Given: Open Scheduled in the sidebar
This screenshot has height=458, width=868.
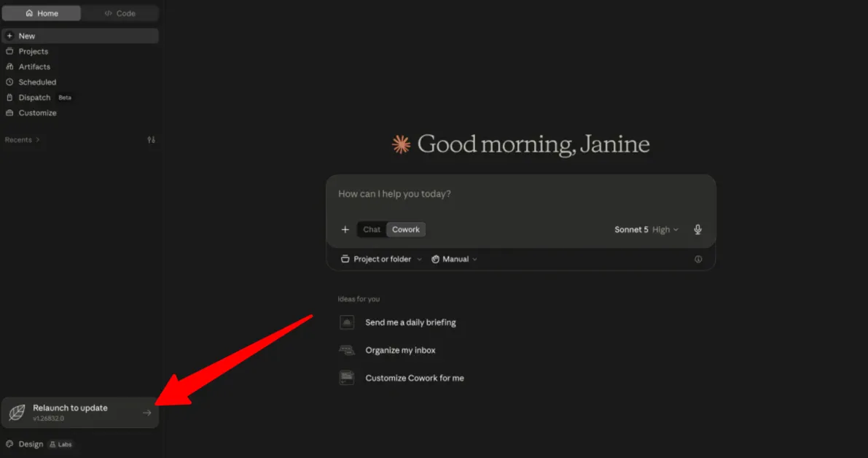Looking at the screenshot, I should 80,82.
